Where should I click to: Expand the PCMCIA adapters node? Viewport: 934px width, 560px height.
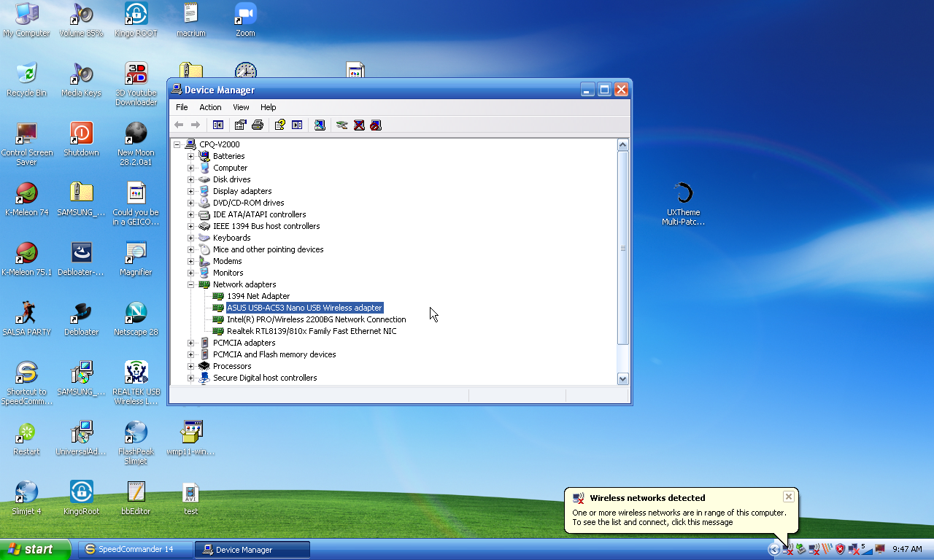pyautogui.click(x=190, y=343)
